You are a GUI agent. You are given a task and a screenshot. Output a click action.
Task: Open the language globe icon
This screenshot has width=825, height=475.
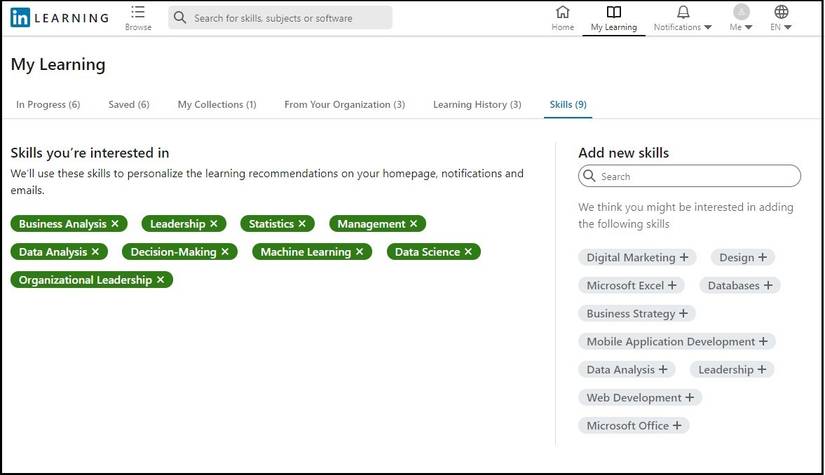(x=781, y=12)
